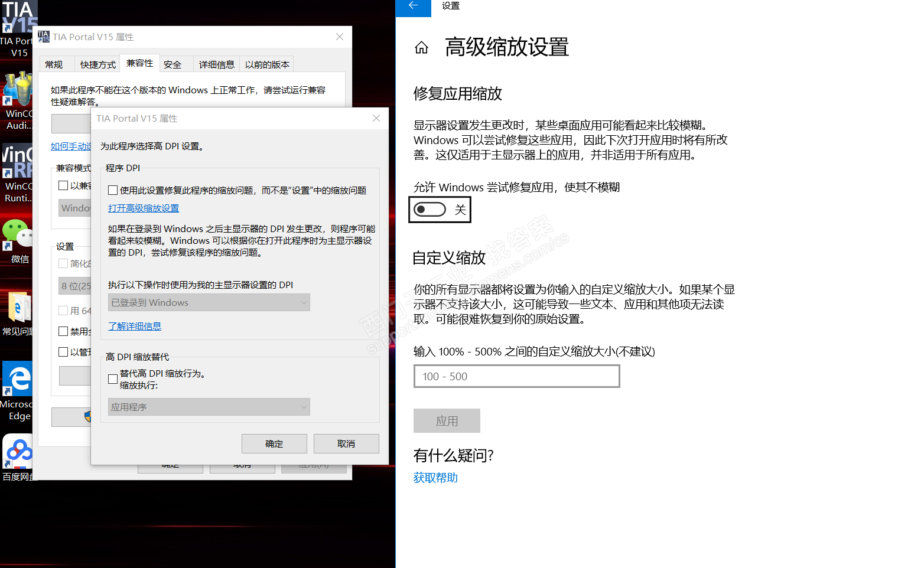924x568 pixels.
Task: Click the 应用 button in Settings
Action: (447, 421)
